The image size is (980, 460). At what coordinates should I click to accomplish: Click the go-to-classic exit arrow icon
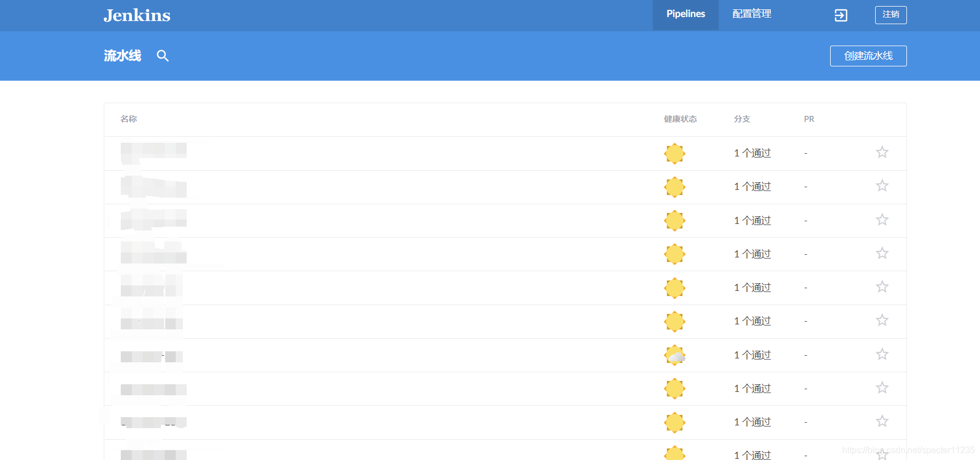(x=841, y=15)
